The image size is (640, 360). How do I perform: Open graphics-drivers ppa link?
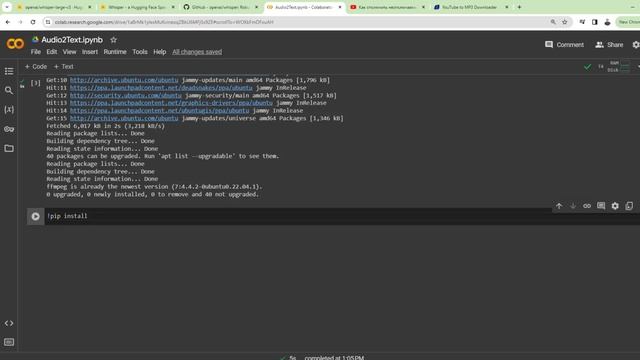coord(171,103)
